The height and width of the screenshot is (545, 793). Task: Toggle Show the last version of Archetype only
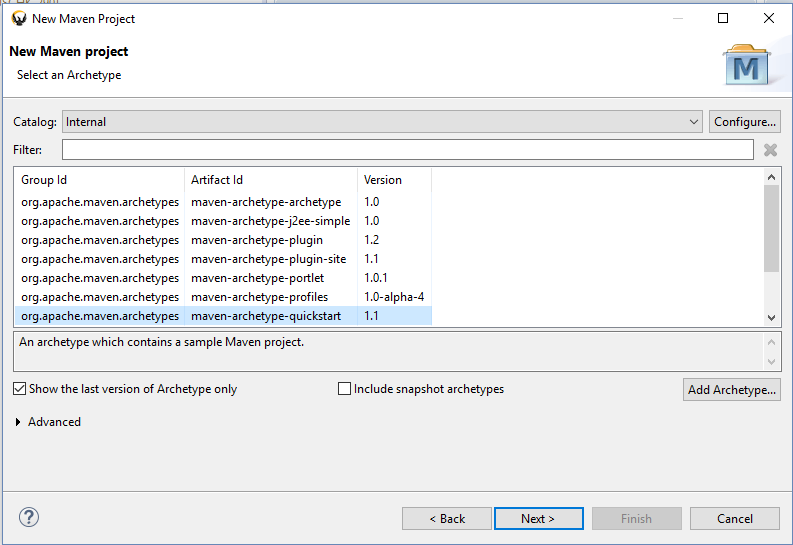click(21, 389)
